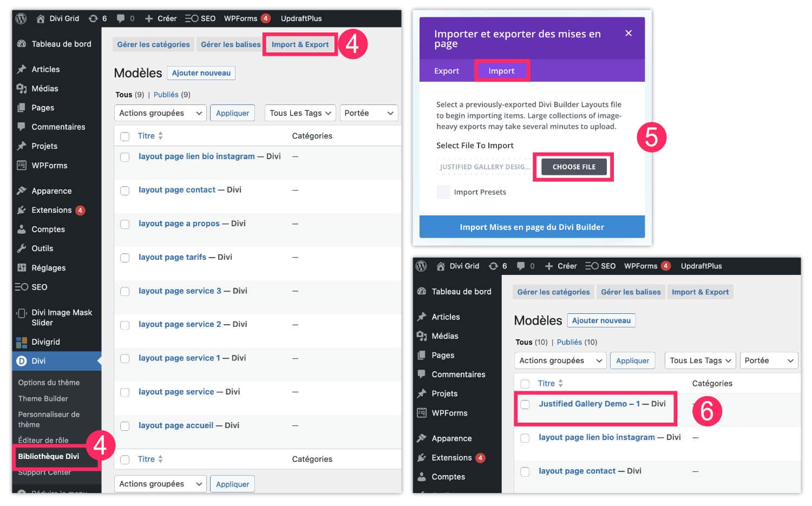The height and width of the screenshot is (506, 812).
Task: Open Gérer les catégories tab, left window
Action: click(153, 44)
